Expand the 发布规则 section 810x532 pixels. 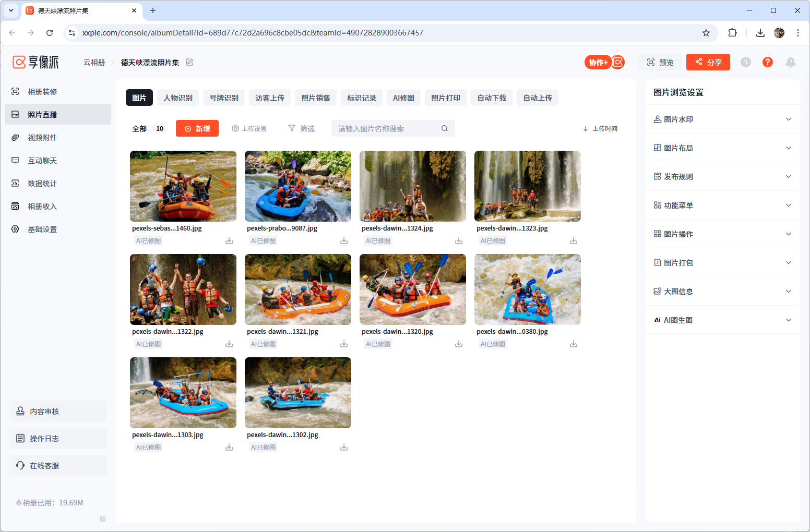coord(722,177)
